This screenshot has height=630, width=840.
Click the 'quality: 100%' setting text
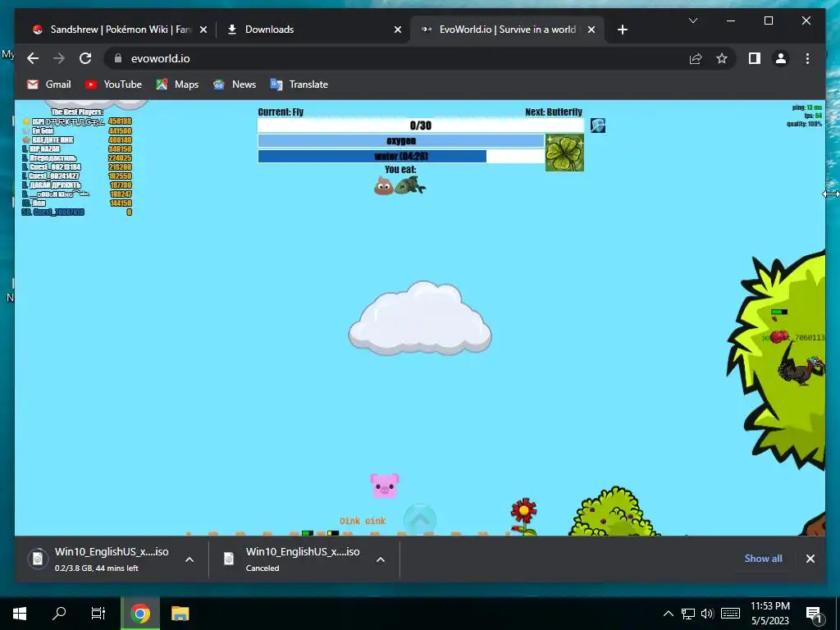click(x=804, y=124)
